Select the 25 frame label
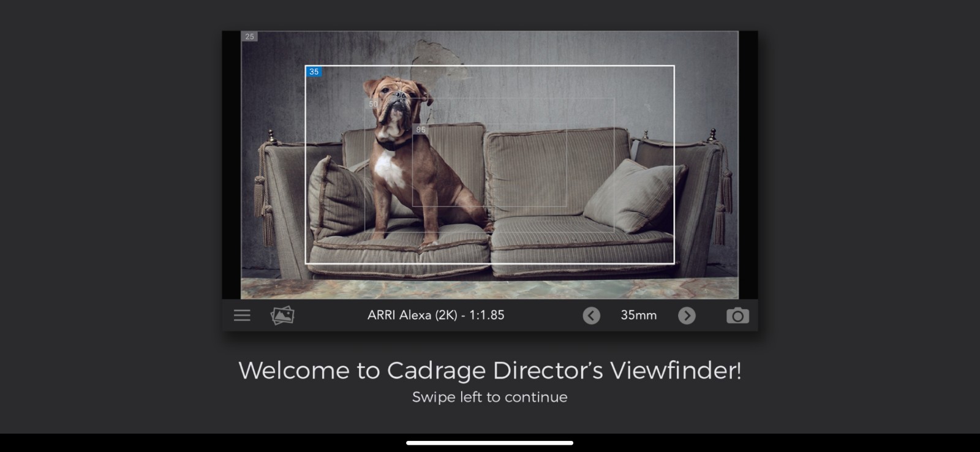 (x=249, y=37)
